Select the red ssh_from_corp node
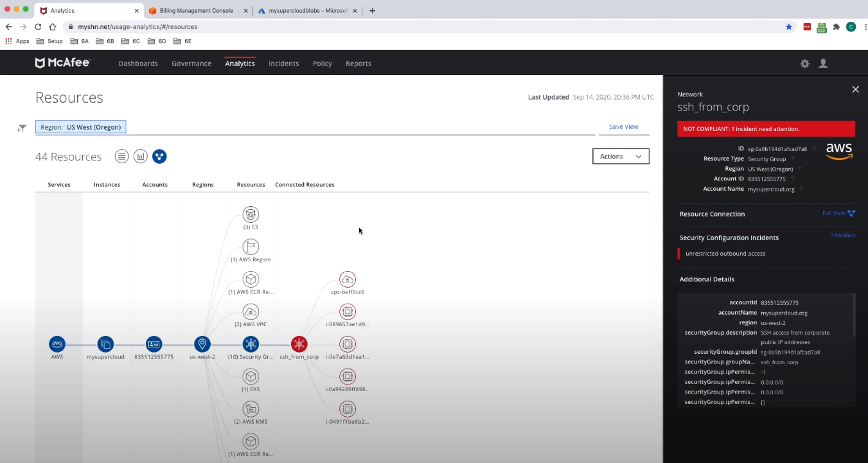This screenshot has height=463, width=868. click(x=299, y=344)
